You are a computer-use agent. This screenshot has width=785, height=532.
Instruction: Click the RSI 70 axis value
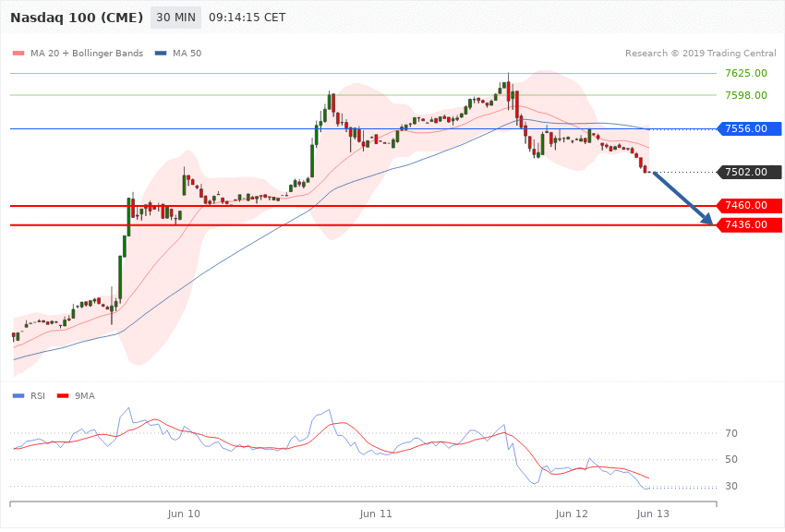[731, 433]
